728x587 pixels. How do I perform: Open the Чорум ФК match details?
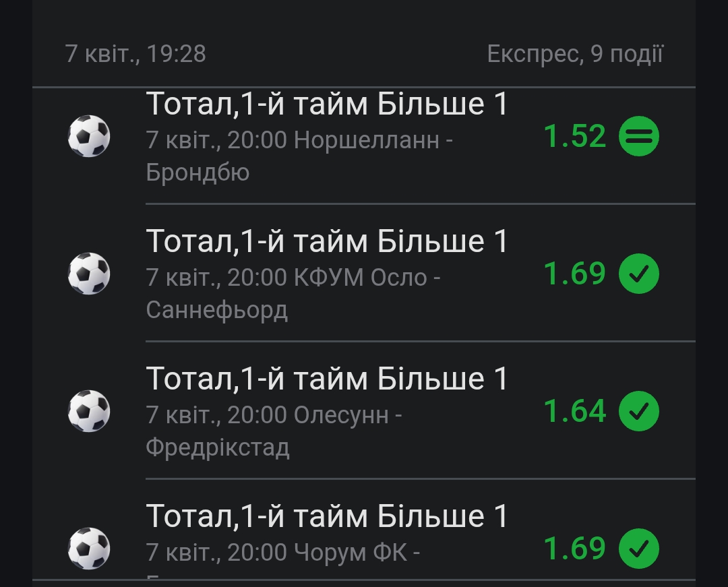click(x=283, y=553)
